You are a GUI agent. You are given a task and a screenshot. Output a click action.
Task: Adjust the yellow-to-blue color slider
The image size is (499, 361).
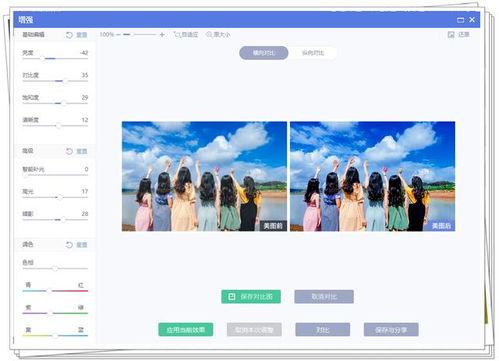point(55,336)
